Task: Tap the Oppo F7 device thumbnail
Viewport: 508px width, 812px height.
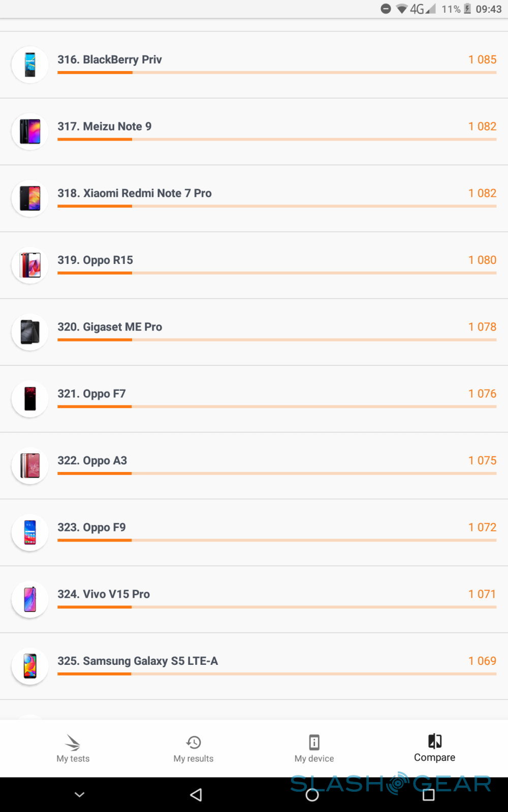Action: point(30,399)
